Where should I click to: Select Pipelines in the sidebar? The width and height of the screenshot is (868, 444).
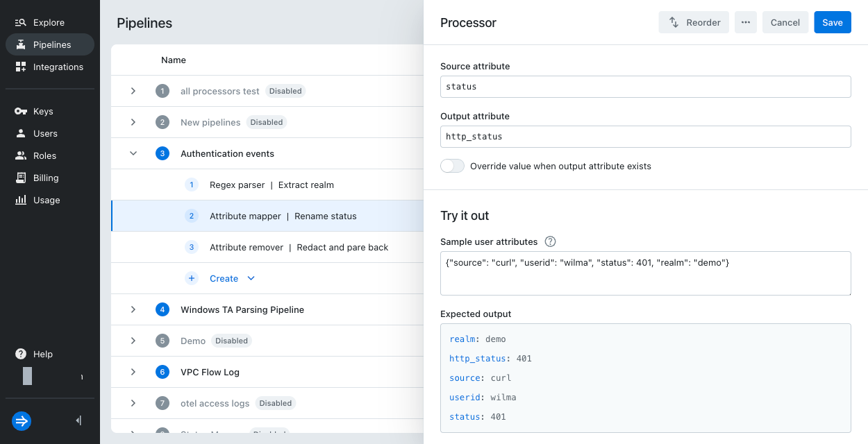click(x=21, y=44)
